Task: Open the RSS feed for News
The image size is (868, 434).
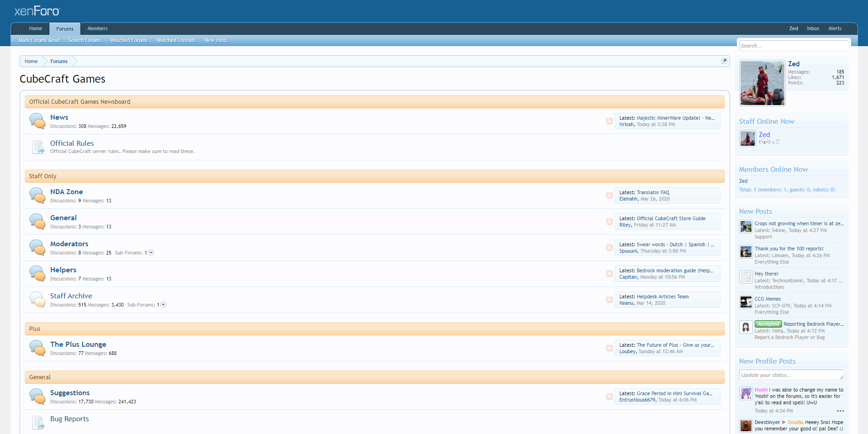Action: (609, 121)
